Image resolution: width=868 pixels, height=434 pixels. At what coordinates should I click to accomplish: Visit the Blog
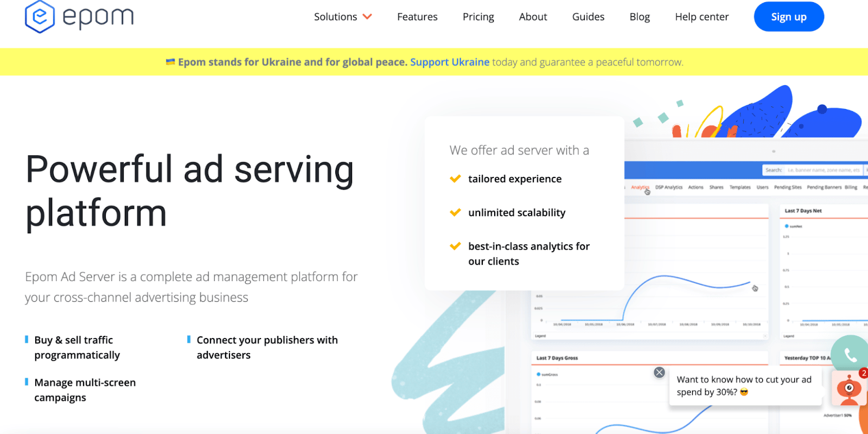click(x=640, y=17)
